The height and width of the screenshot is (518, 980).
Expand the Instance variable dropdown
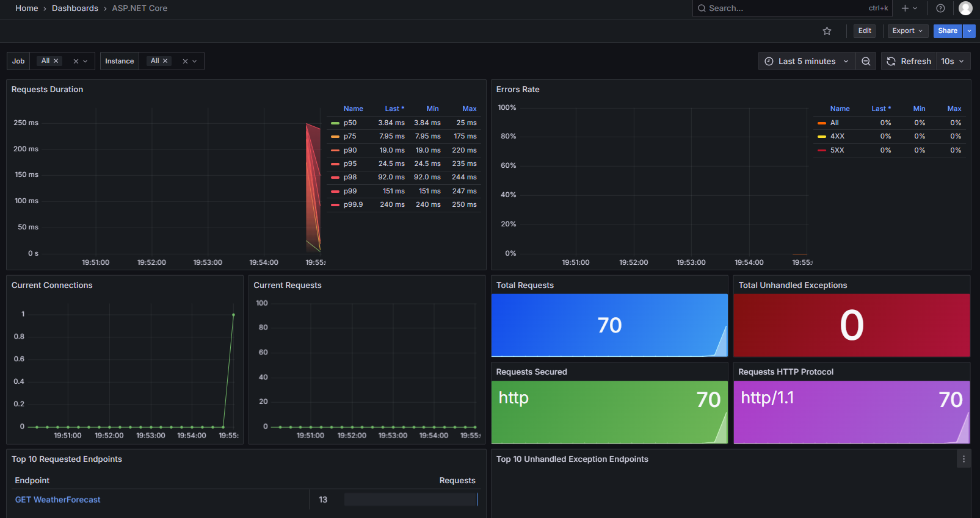click(195, 61)
